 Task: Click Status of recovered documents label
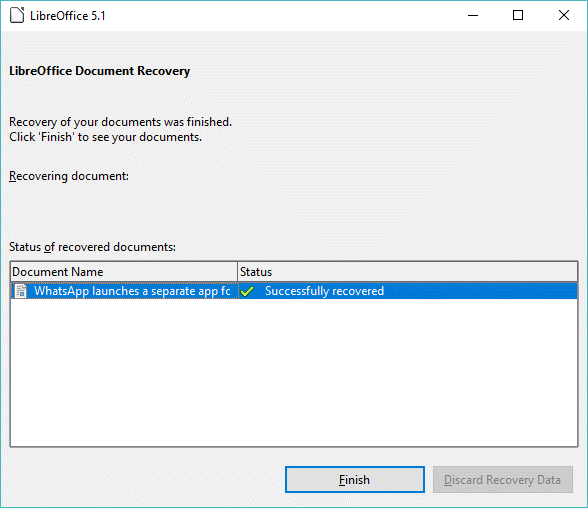pos(92,247)
